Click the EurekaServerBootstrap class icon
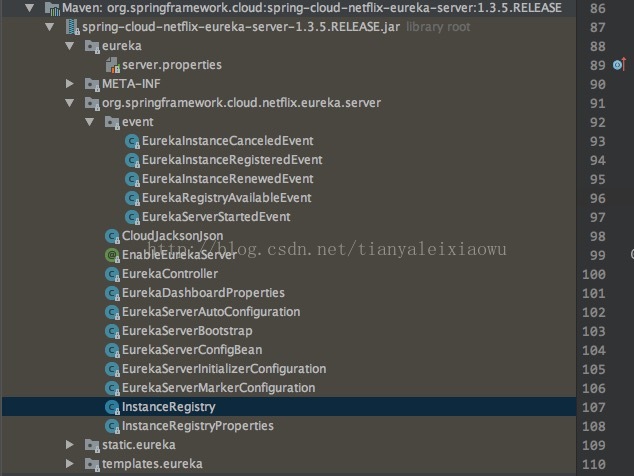This screenshot has width=634, height=476. pyautogui.click(x=112, y=331)
